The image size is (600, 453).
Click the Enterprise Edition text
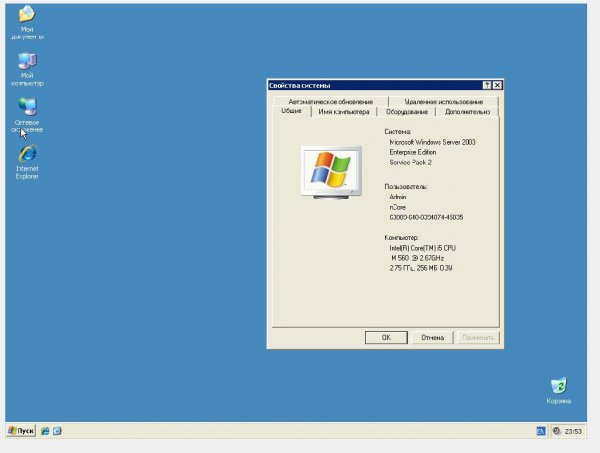click(x=412, y=152)
